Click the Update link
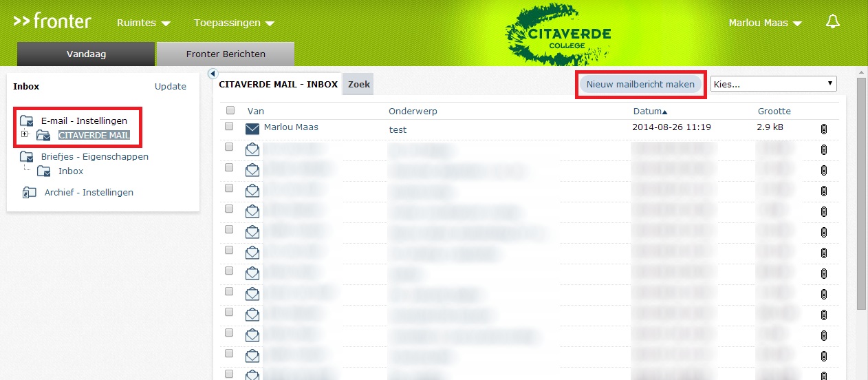Image resolution: width=868 pixels, height=380 pixels. pyautogui.click(x=171, y=86)
